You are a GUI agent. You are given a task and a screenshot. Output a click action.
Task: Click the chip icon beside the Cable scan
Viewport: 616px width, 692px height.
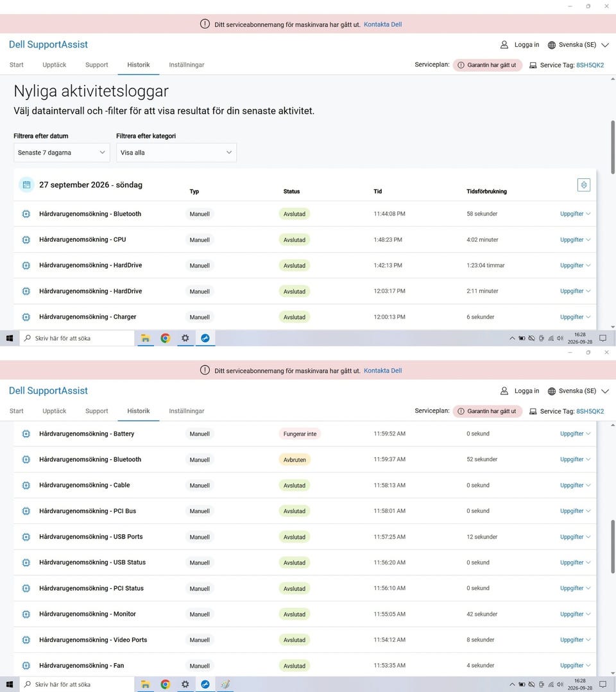26,485
